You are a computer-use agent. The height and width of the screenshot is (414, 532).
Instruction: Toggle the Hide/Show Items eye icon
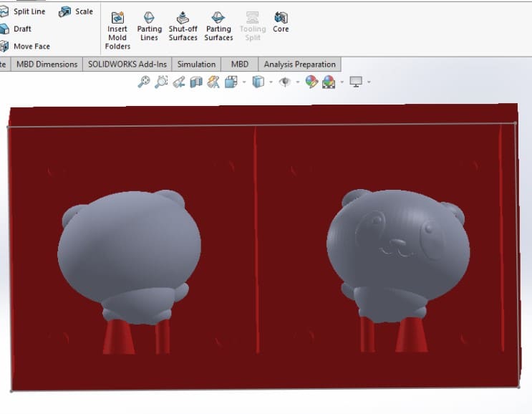pyautogui.click(x=285, y=82)
